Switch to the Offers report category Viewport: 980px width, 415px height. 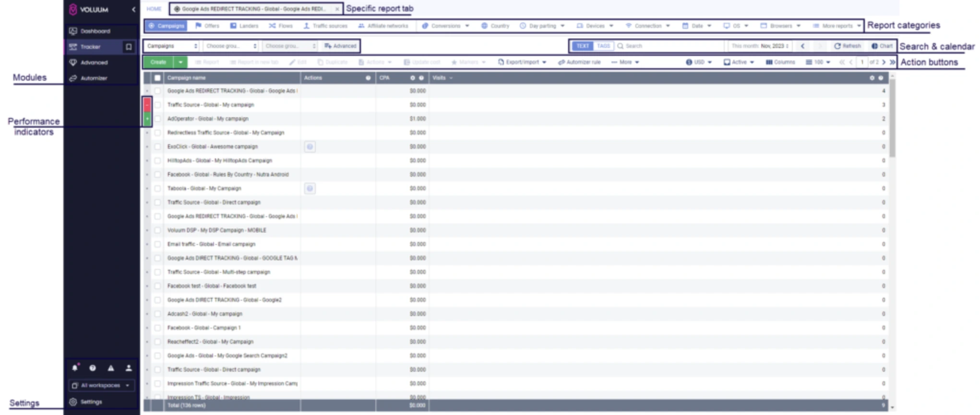coord(207,26)
